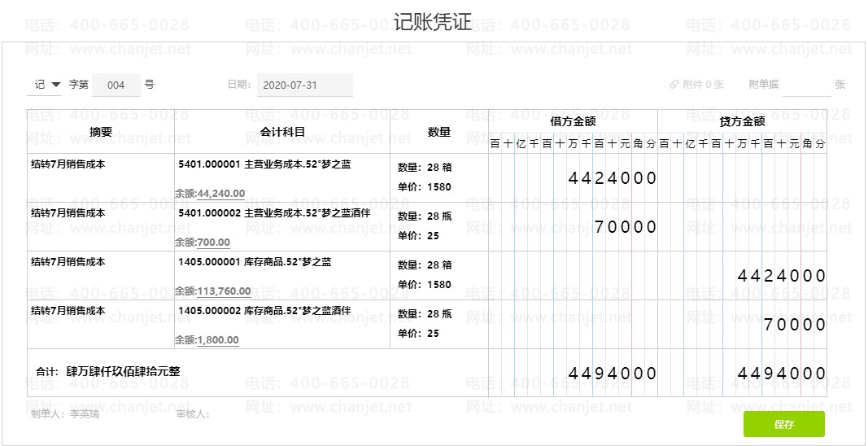Click the 会计科目 column header

pyautogui.click(x=282, y=132)
